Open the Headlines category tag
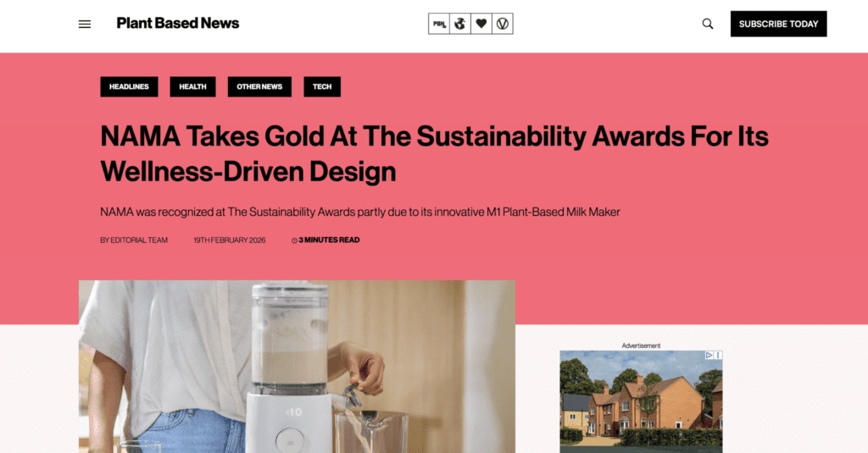The image size is (868, 453). 129,86
